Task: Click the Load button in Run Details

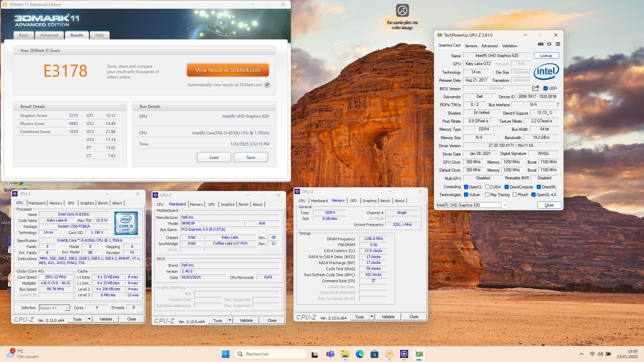Action: [214, 158]
